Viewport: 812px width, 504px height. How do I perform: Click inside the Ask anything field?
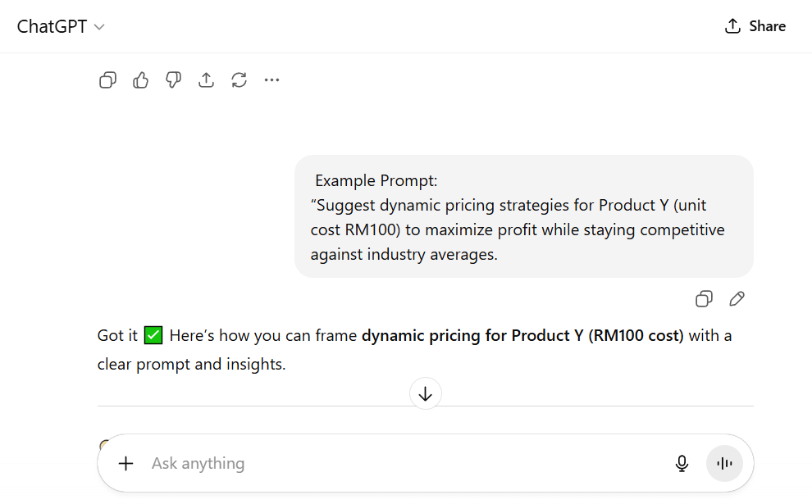[x=246, y=463]
